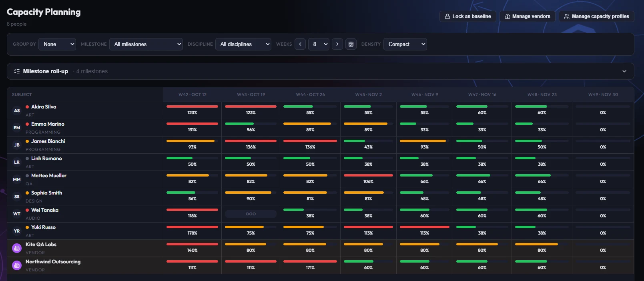Click the WT avatar for Wei Tanaka

point(17,214)
